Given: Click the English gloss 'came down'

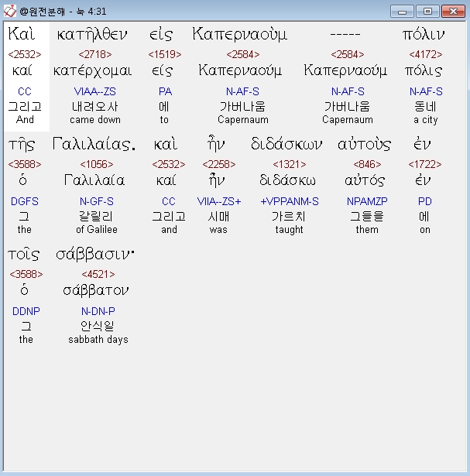Looking at the screenshot, I should coord(95,120).
